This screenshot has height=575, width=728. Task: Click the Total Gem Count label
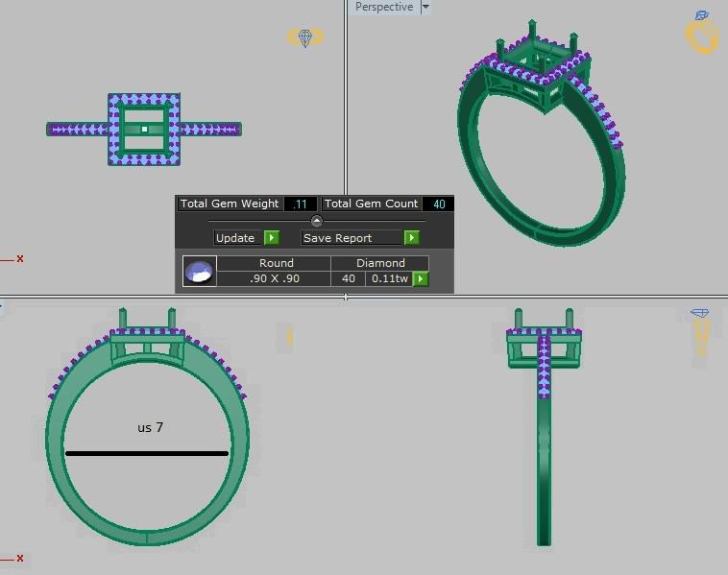[x=372, y=204]
